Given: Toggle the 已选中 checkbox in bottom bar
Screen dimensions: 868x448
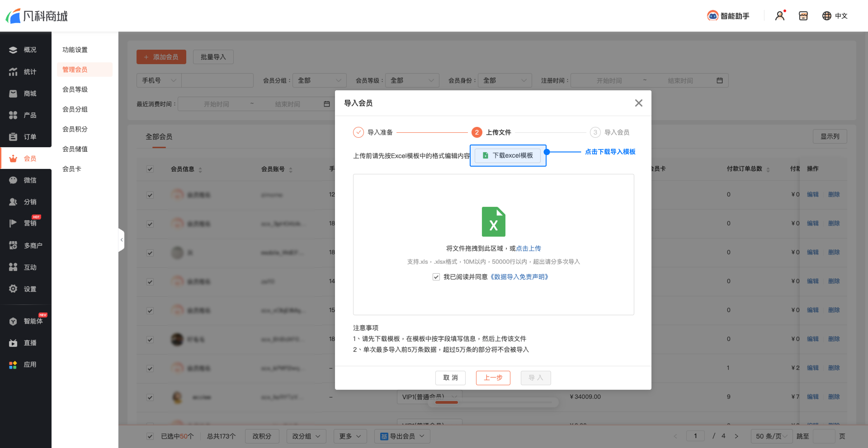Looking at the screenshot, I should (150, 436).
